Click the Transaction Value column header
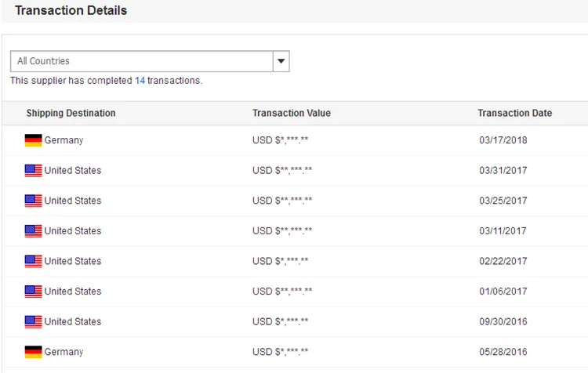This screenshot has height=373, width=588. pos(292,113)
